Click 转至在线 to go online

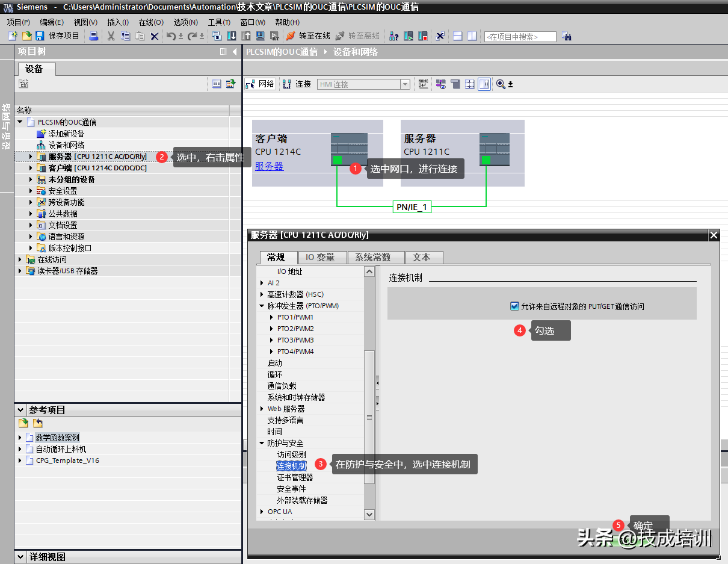click(308, 36)
